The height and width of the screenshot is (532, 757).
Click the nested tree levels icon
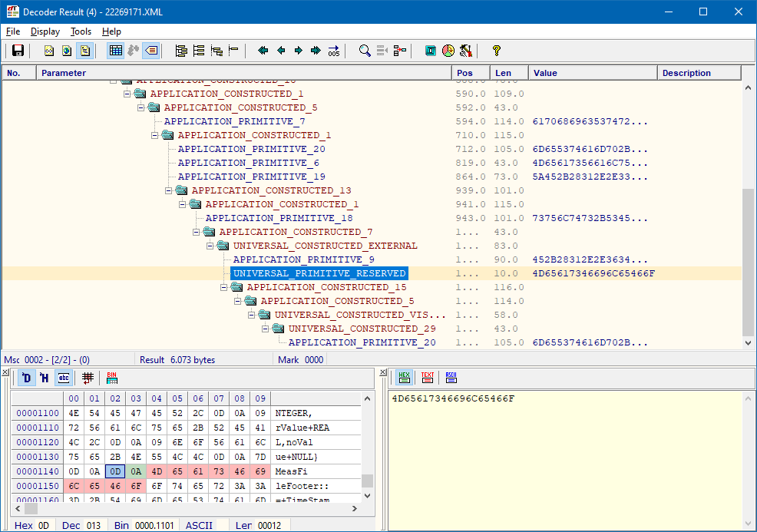point(217,51)
